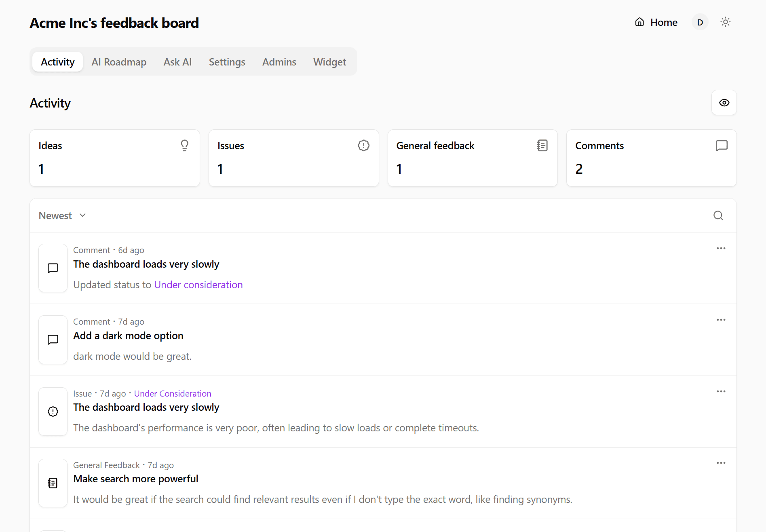
Task: Switch to the AI Roadmap tab
Action: pyautogui.click(x=119, y=61)
